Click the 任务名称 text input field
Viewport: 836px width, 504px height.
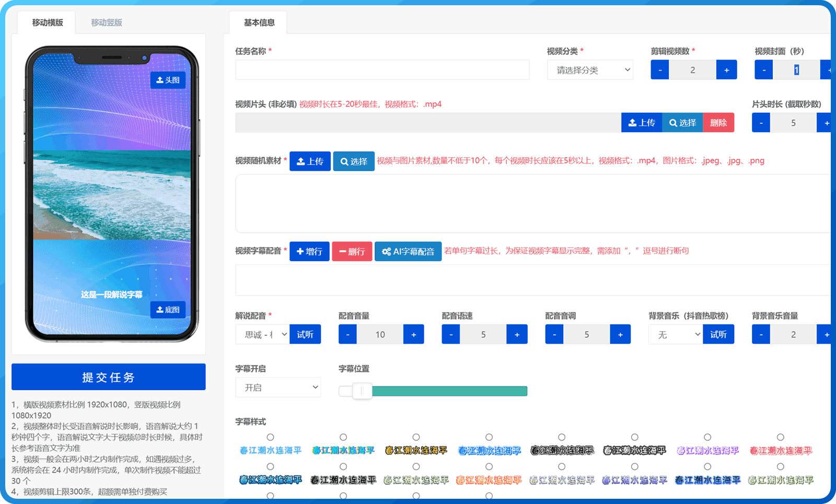pos(382,70)
